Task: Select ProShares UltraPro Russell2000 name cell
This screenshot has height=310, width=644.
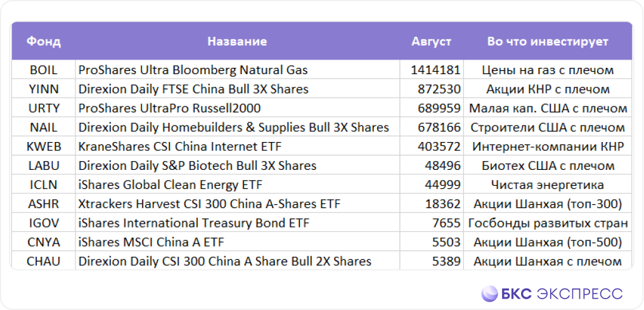Action: pos(238,108)
